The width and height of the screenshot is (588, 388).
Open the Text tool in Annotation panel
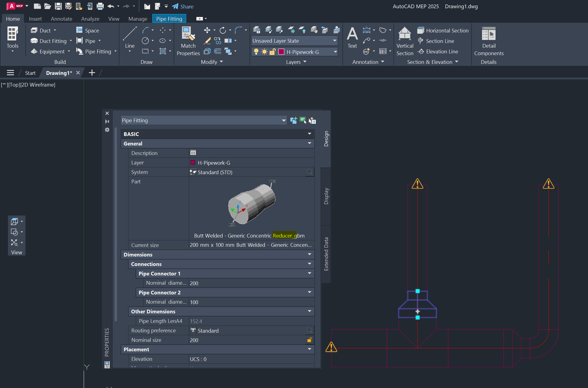pyautogui.click(x=352, y=37)
